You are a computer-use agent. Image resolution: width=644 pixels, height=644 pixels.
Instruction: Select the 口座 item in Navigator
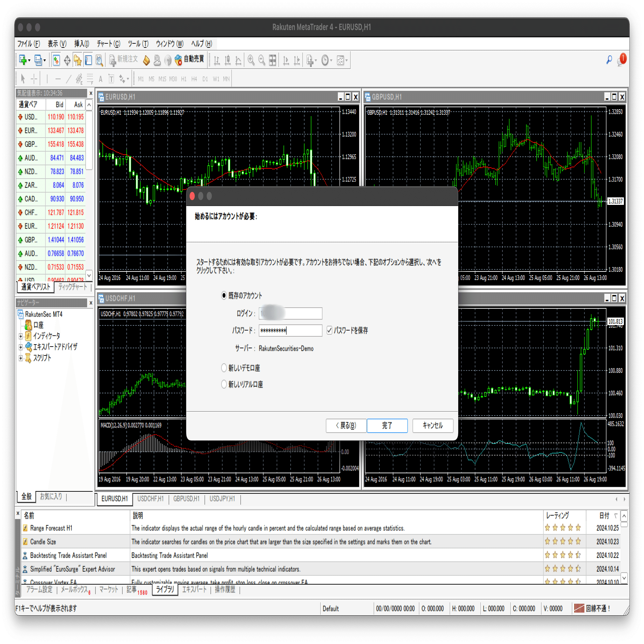(x=38, y=325)
